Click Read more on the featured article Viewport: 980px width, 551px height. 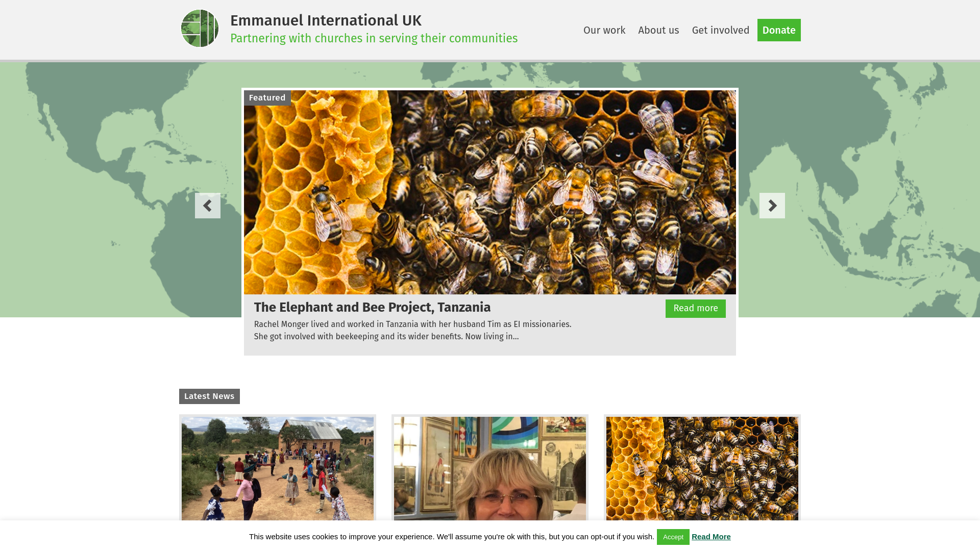[696, 309]
